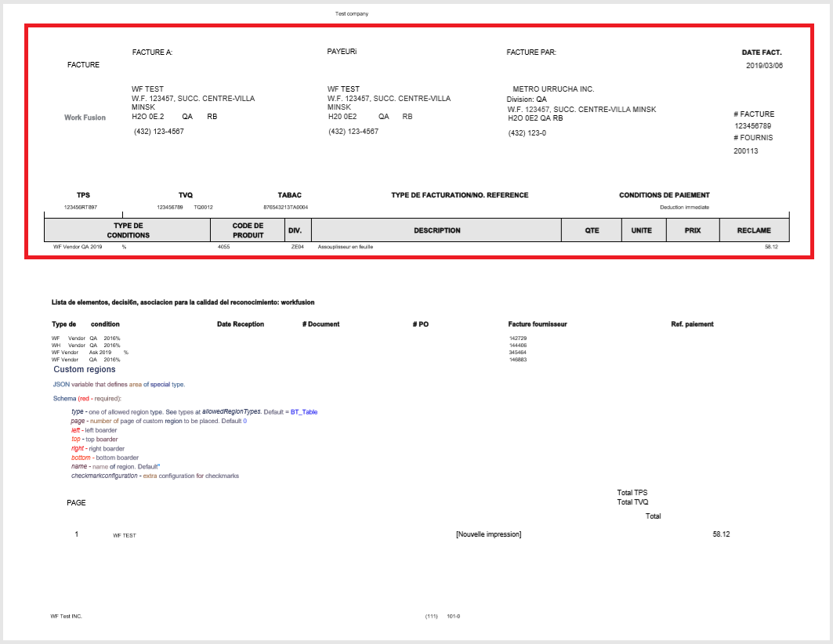Screen dimensions: 833x644
Task: Click the 'Lista de elementos' sentence
Action: tap(183, 302)
